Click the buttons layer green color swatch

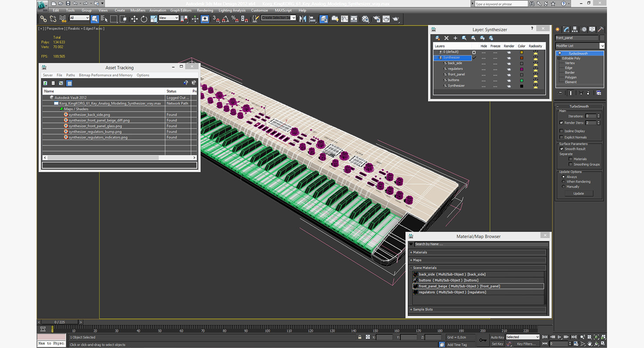click(522, 80)
